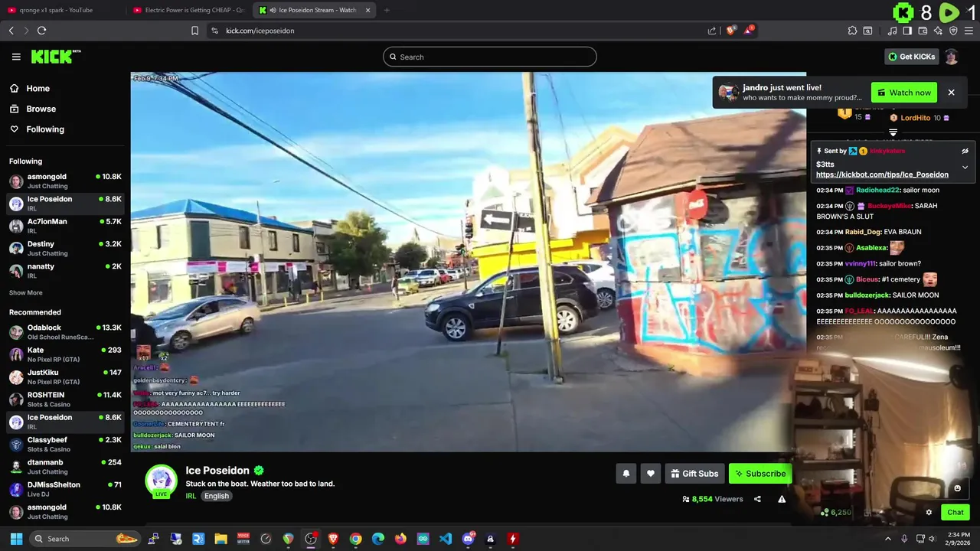Image resolution: width=980 pixels, height=551 pixels.
Task: Click Get KICKs button
Action: click(911, 57)
